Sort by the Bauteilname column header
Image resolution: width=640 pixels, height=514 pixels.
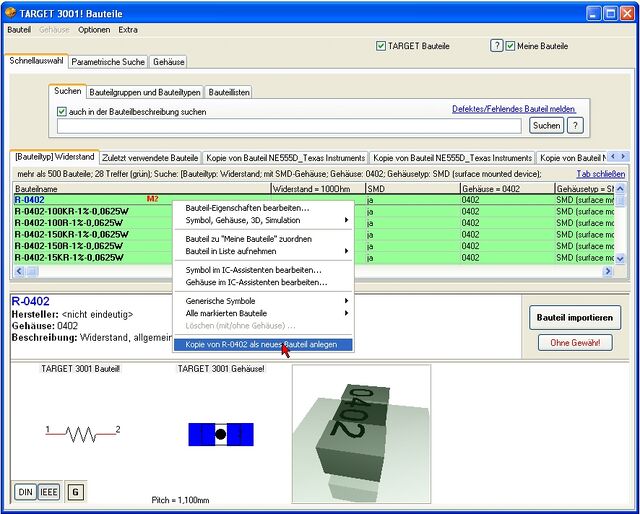coord(142,189)
